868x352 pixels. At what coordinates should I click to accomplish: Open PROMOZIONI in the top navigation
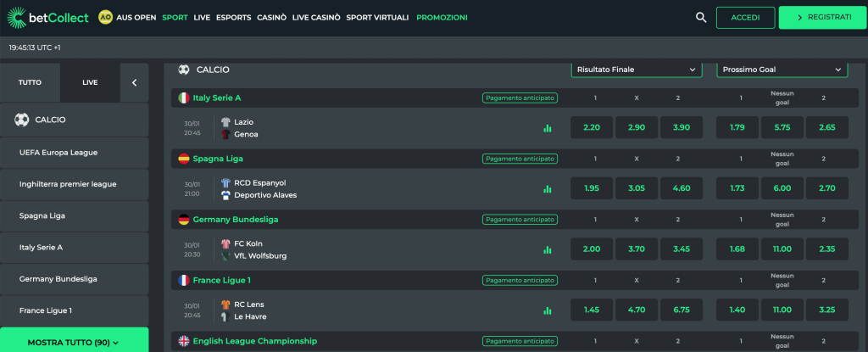442,18
